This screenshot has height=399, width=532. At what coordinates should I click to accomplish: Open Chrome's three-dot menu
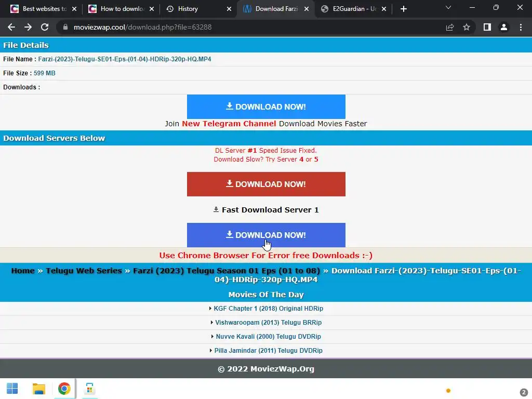click(521, 27)
